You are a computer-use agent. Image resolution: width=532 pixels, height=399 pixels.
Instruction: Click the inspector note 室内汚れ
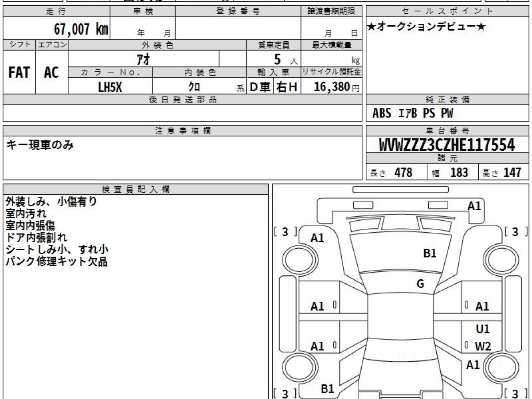pyautogui.click(x=26, y=214)
